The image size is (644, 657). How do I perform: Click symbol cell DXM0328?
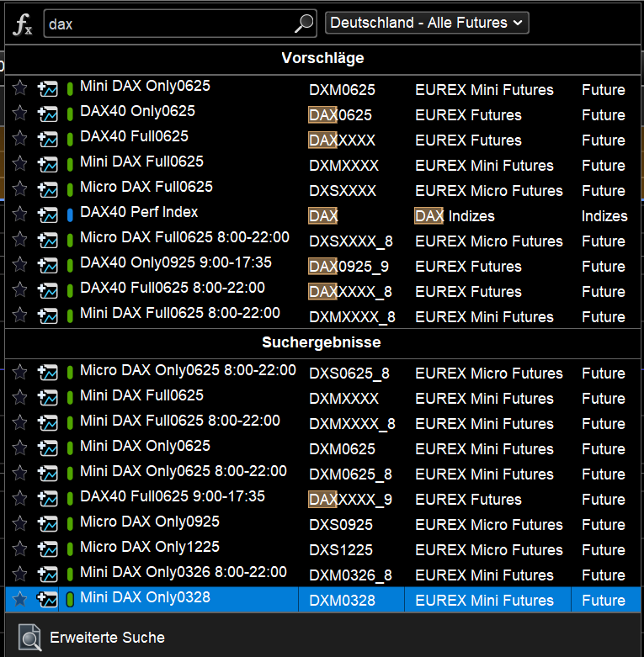342,601
